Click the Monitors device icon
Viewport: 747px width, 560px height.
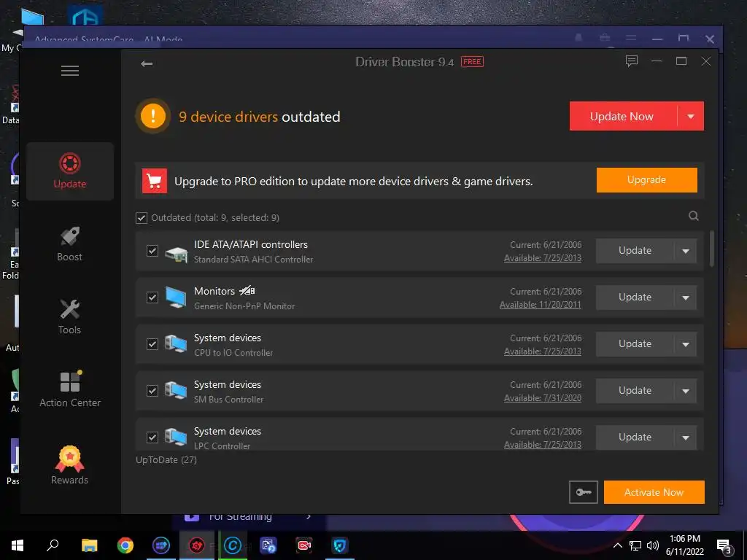click(x=176, y=297)
